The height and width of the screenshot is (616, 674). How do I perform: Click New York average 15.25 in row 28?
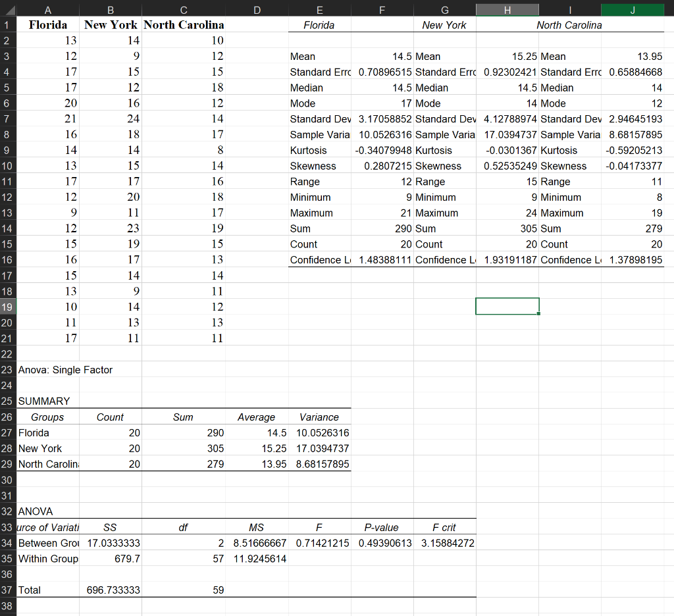click(x=274, y=448)
